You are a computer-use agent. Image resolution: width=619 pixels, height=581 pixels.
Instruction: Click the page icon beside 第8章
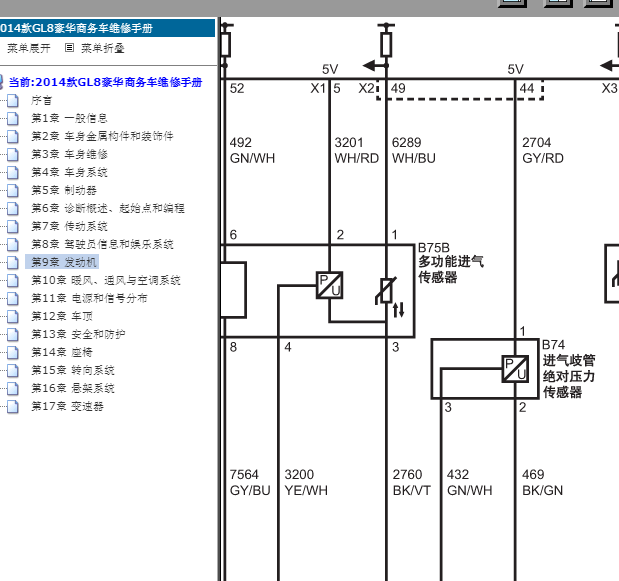[13, 244]
